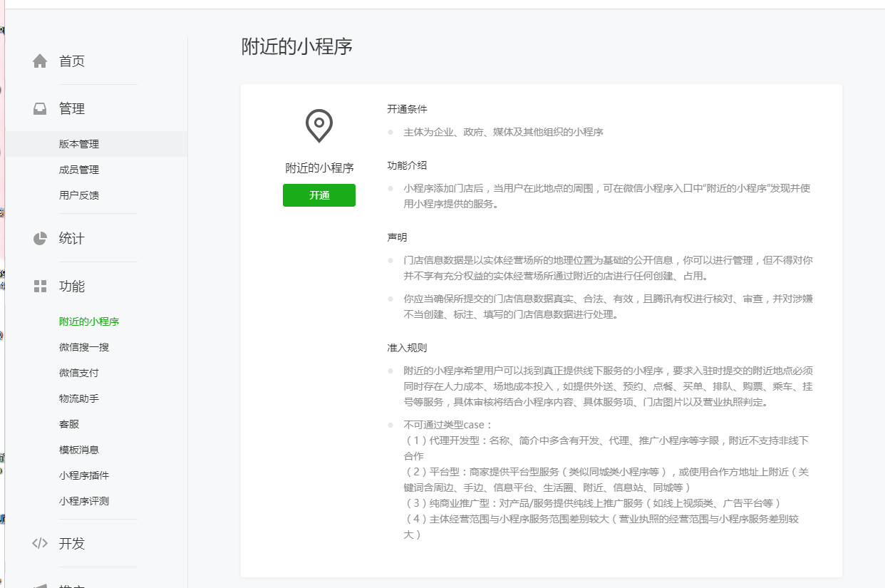The image size is (885, 588).
Task: Click the line starting （4）主体经营范围
Action: click(x=602, y=527)
